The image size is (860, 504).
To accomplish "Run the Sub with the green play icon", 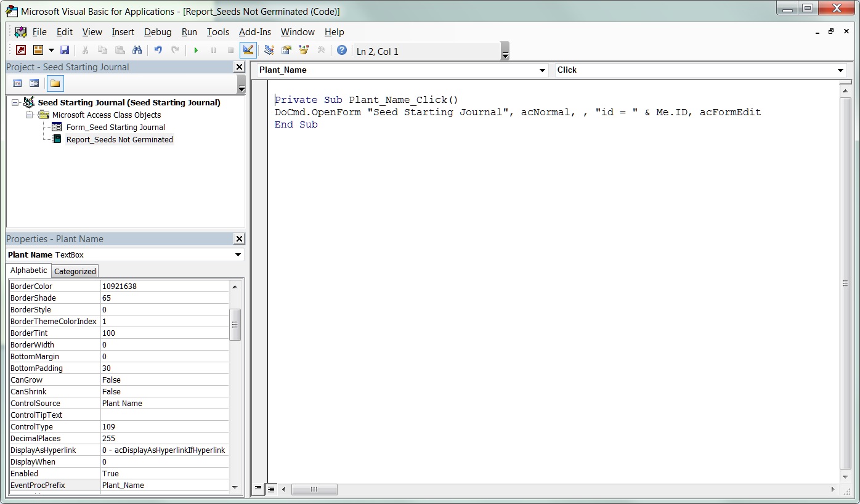I will coord(196,51).
